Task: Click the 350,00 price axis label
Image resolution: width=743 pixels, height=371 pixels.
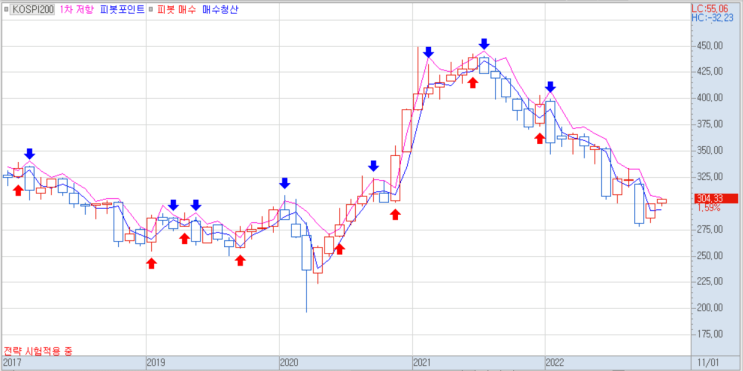Action: tap(709, 151)
